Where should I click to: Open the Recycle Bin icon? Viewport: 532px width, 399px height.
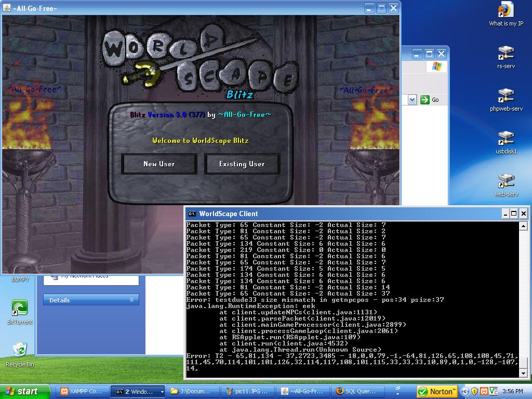[x=20, y=355]
